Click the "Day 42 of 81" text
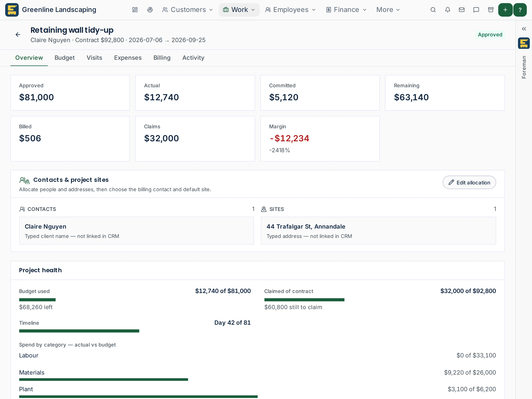Viewport: 532px width, 399px height. [232, 323]
